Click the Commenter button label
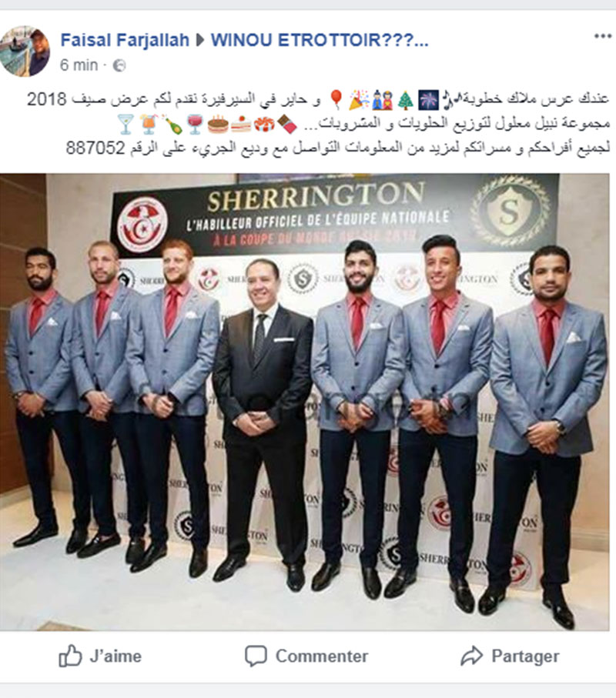The height and width of the screenshot is (698, 616). tap(322, 656)
